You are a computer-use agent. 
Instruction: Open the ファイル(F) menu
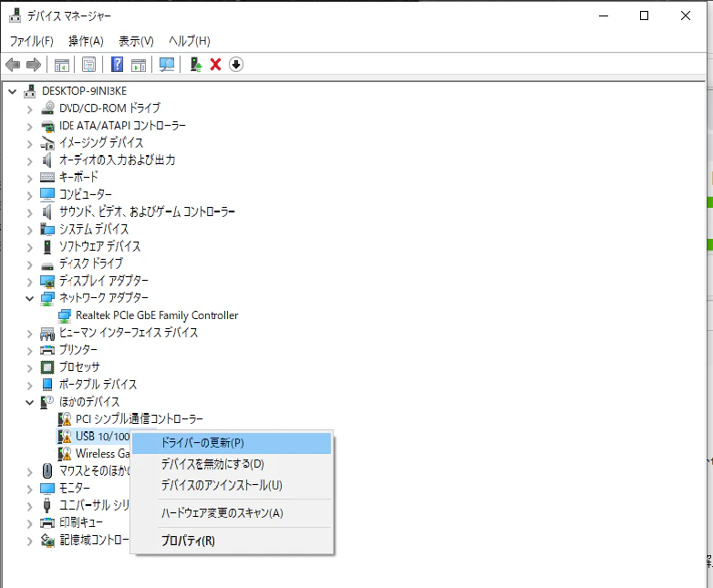pyautogui.click(x=31, y=41)
